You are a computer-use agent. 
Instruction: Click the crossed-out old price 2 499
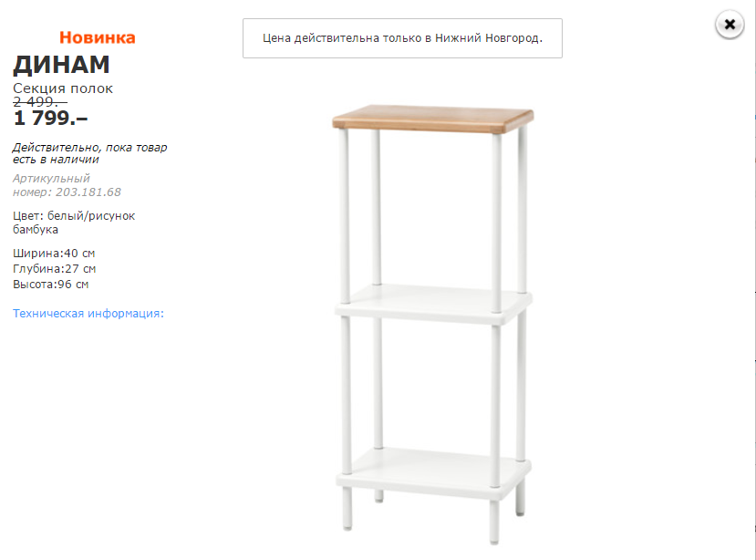[x=40, y=102]
